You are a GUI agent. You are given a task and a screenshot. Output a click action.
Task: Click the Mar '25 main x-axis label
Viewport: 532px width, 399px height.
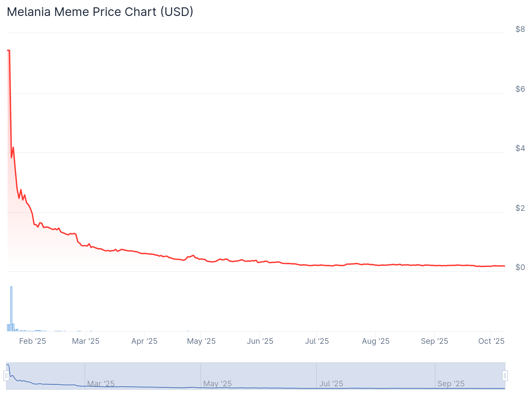pos(86,341)
